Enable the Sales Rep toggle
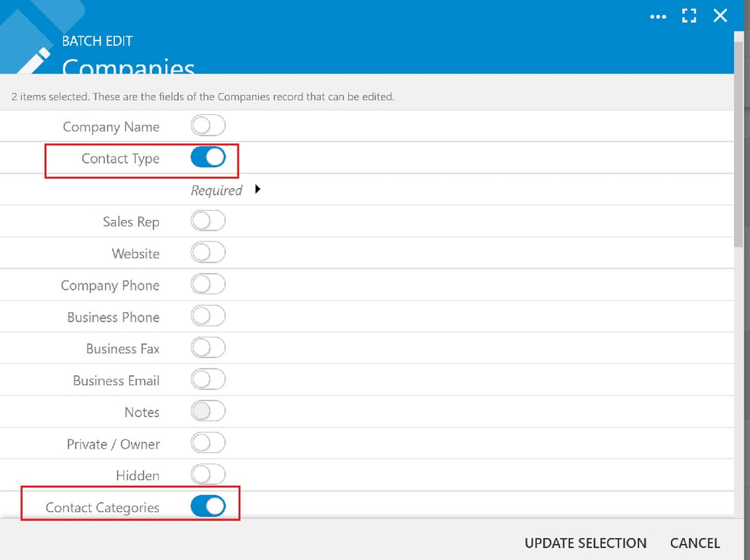The height and width of the screenshot is (560, 750). coord(208,221)
